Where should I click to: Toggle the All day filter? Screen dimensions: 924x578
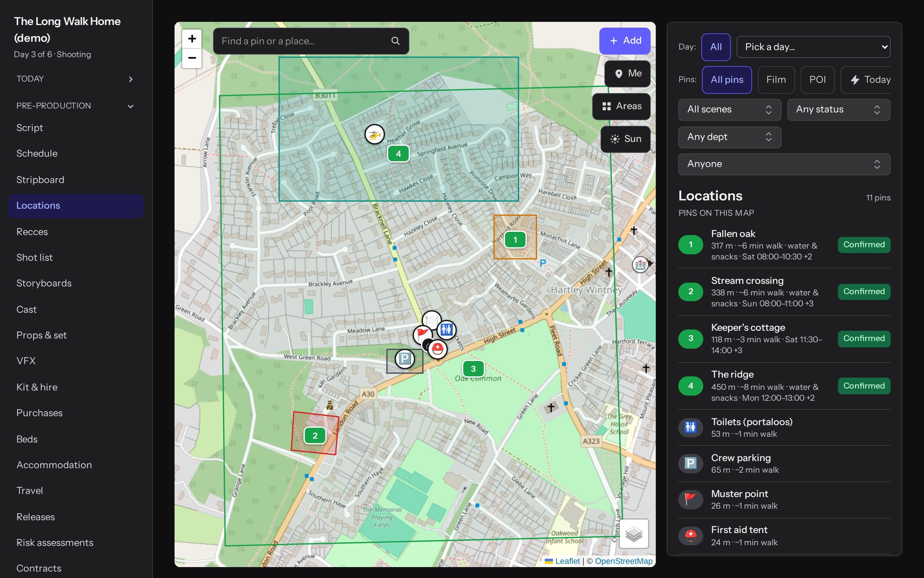(x=716, y=47)
